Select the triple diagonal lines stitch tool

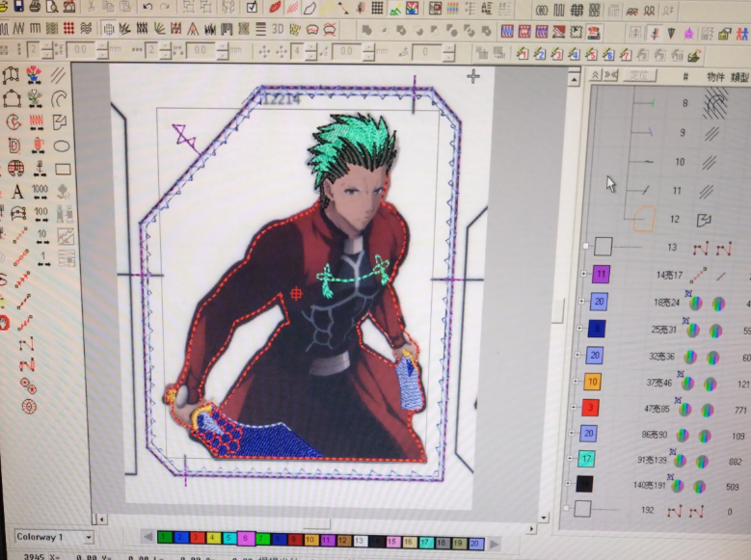(x=58, y=75)
